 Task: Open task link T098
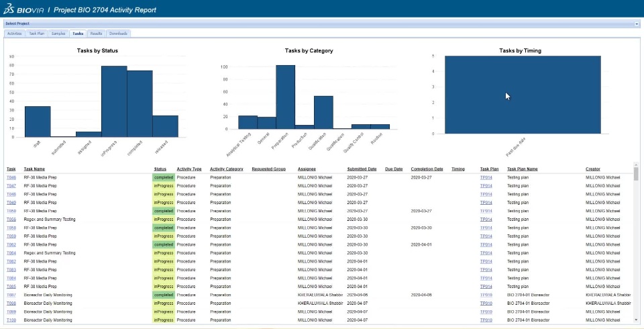pos(11,303)
